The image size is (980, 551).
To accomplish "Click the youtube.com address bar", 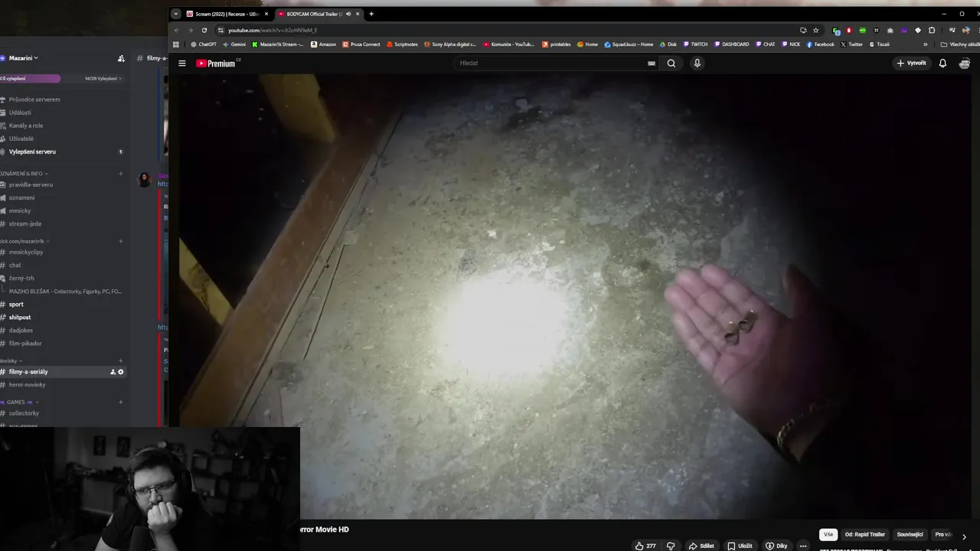I will [x=505, y=30].
